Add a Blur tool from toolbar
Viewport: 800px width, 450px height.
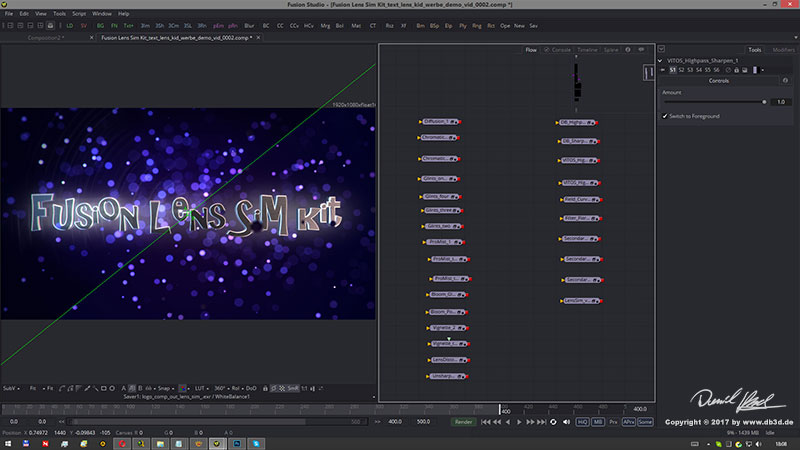tap(249, 26)
